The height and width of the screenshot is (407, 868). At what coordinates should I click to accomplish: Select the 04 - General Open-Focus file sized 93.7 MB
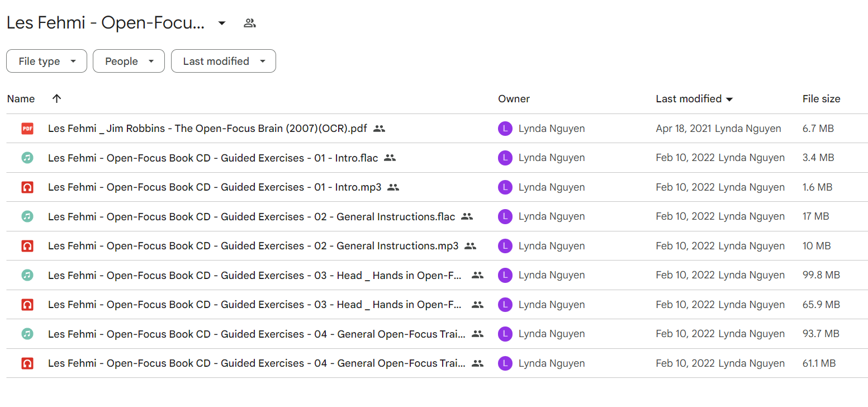tap(257, 334)
